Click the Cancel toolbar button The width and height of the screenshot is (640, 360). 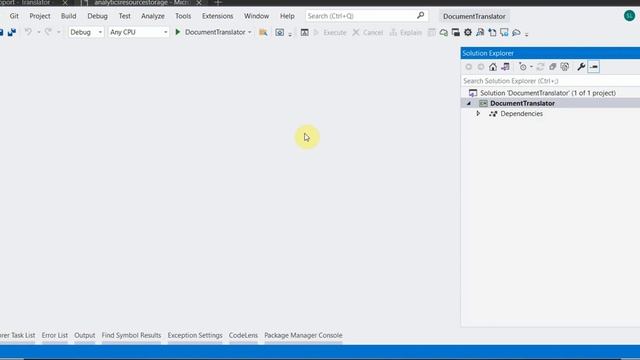[x=368, y=32]
